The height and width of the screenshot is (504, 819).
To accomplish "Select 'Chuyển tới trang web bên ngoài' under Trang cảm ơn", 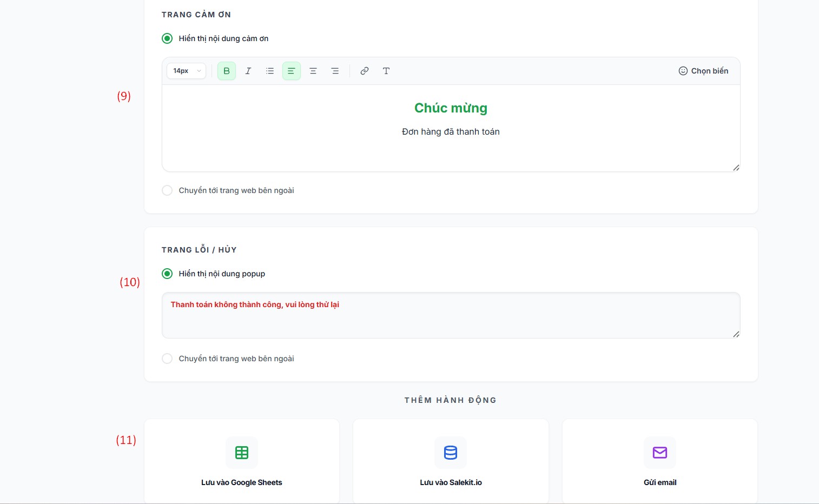I will (168, 190).
